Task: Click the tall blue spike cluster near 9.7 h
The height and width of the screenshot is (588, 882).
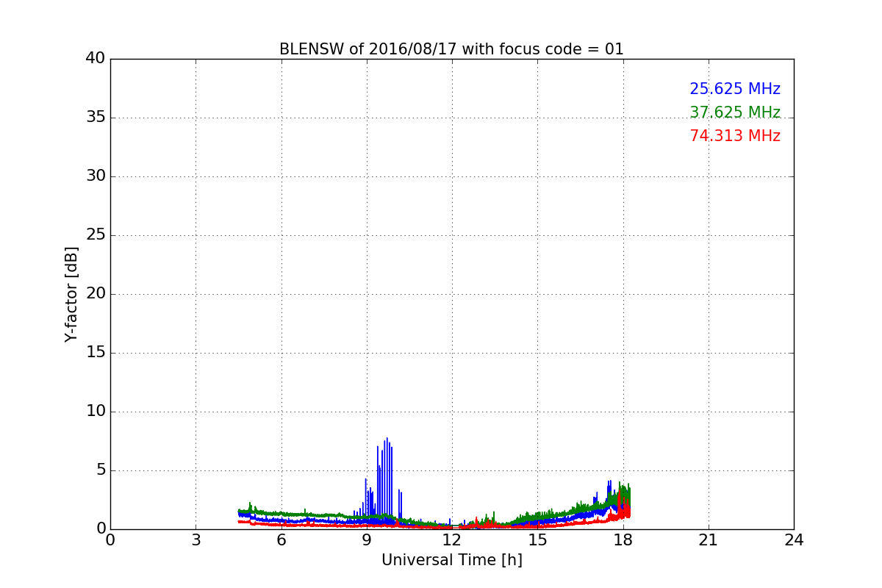Action: 386,481
